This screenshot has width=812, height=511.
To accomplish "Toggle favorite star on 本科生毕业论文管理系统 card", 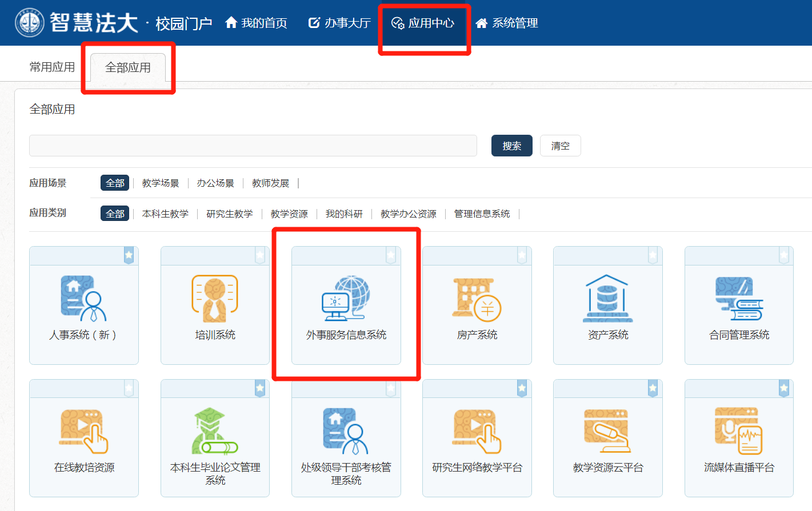I will tap(259, 388).
